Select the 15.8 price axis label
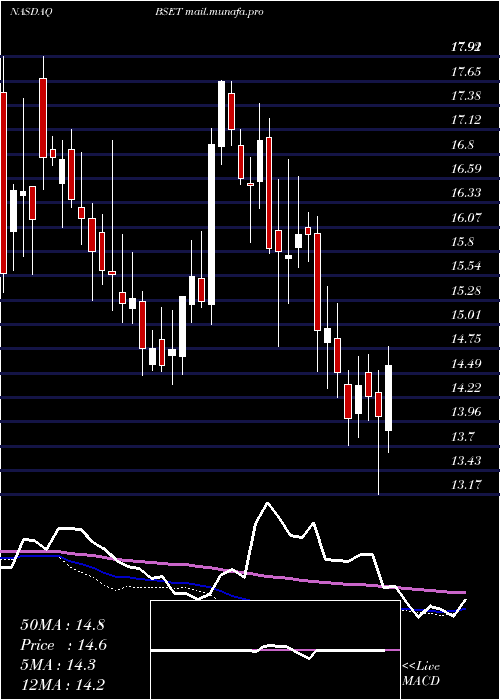 [462, 242]
